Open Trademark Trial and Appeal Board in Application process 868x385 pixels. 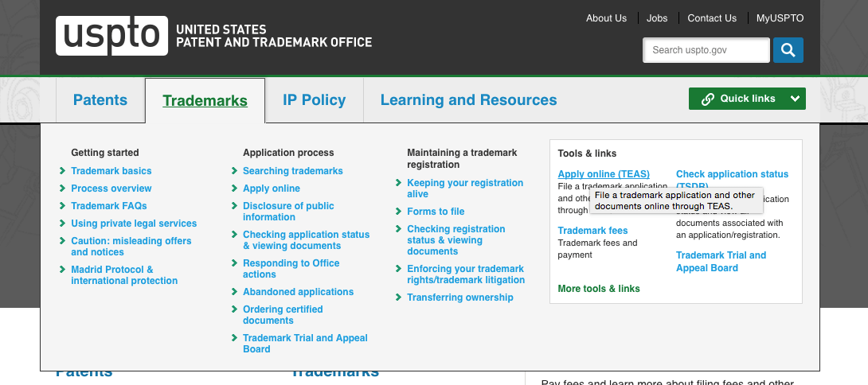[x=305, y=344]
